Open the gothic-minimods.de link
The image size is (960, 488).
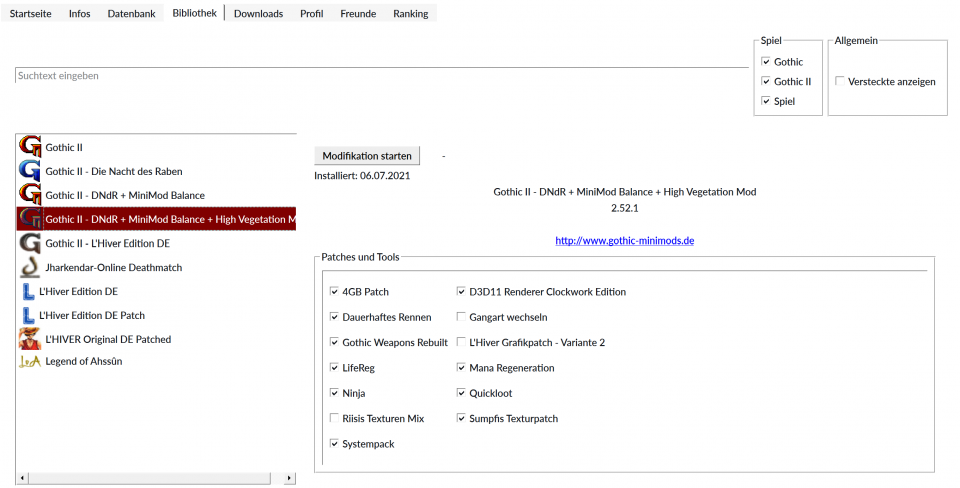(x=624, y=241)
